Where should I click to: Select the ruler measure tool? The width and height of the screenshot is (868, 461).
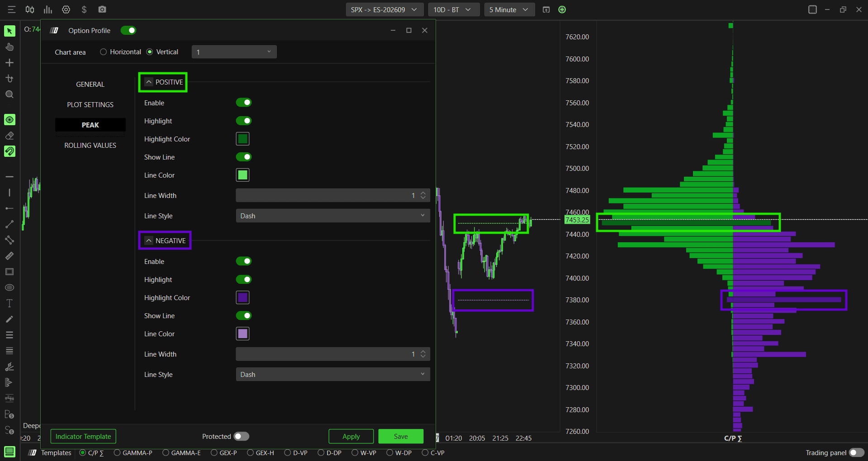pyautogui.click(x=9, y=256)
